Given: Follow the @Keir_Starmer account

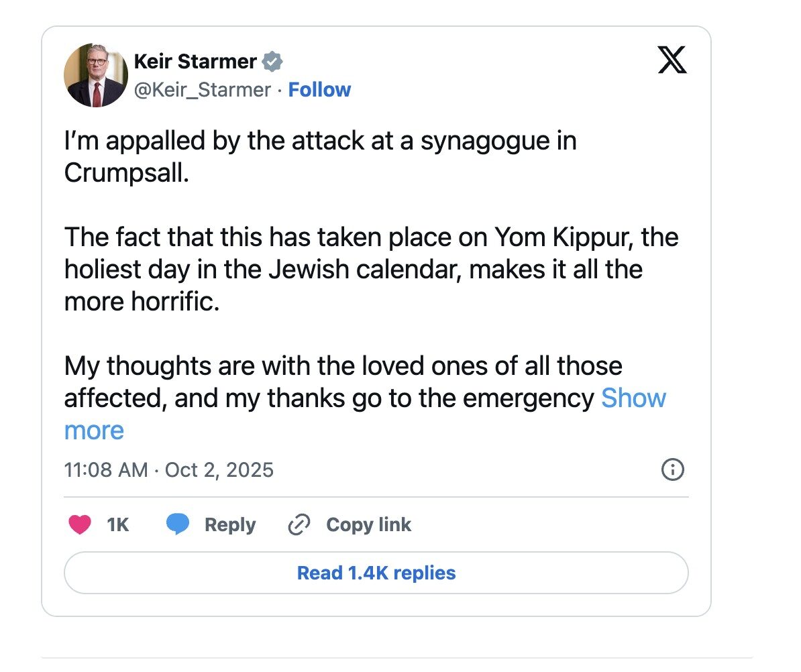Looking at the screenshot, I should [319, 90].
